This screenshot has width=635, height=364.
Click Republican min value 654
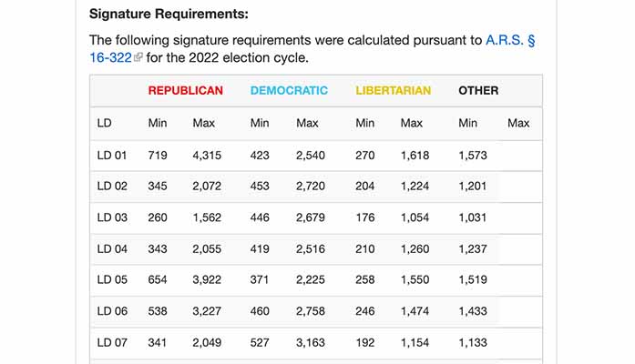(158, 279)
